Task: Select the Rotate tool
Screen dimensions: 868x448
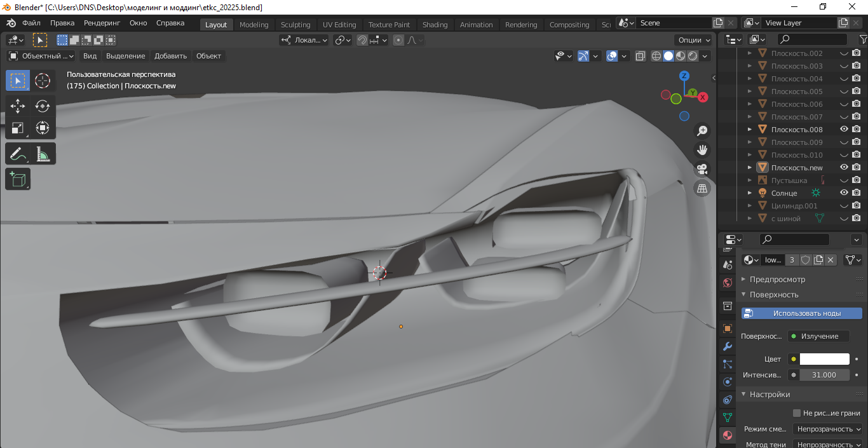Action: [43, 106]
